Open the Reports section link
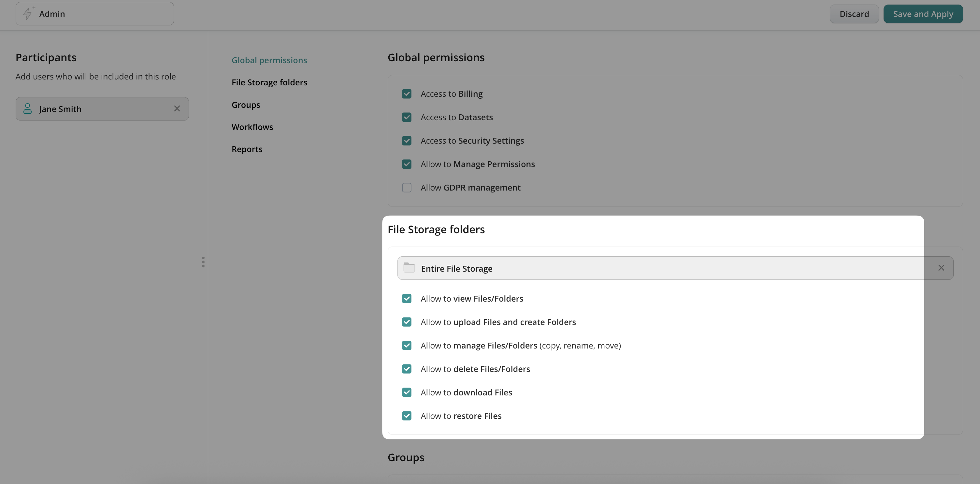 247,149
